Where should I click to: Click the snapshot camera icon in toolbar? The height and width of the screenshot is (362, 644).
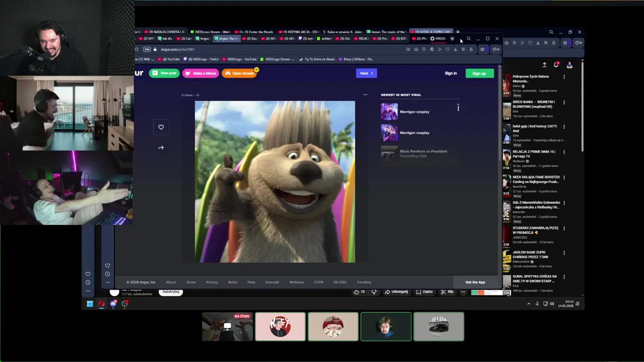tap(416, 49)
